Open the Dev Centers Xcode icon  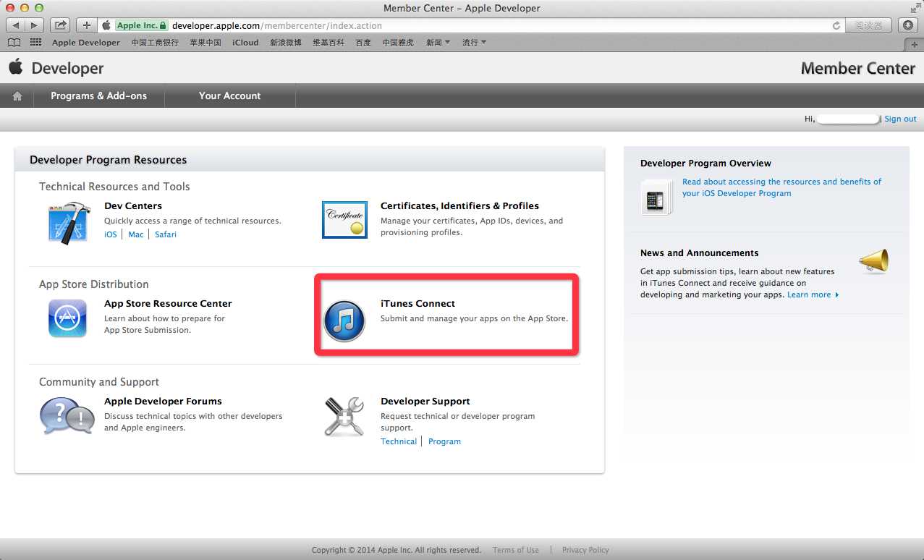pos(67,223)
